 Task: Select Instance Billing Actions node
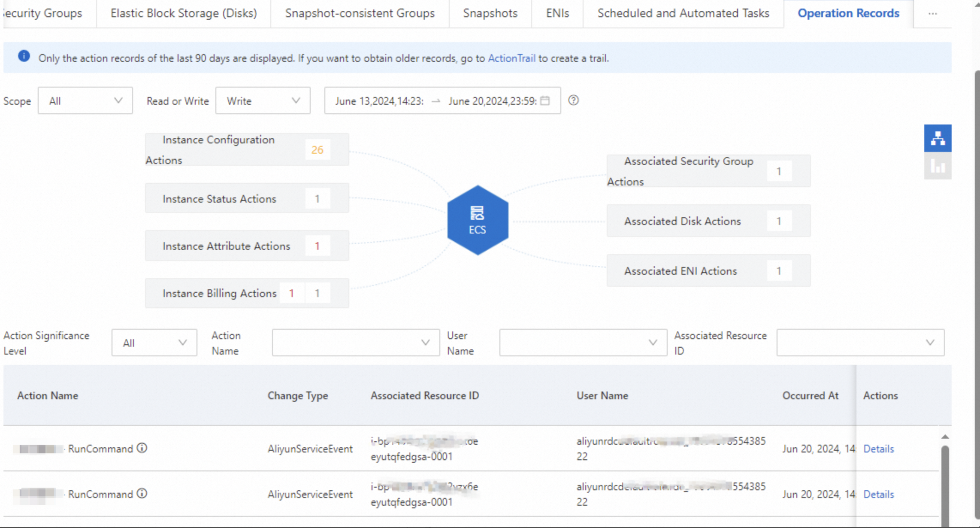pos(247,293)
